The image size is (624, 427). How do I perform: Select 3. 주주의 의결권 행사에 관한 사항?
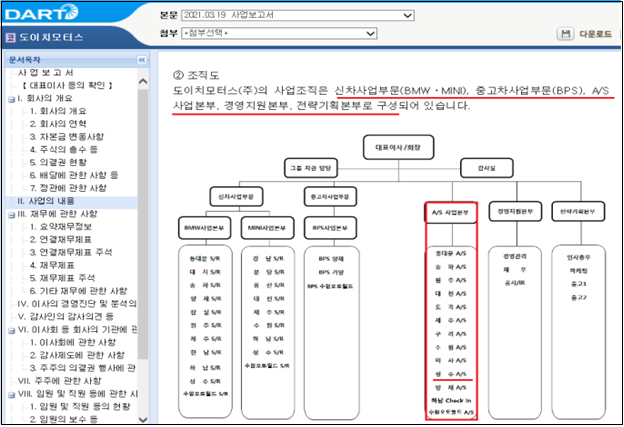click(83, 368)
